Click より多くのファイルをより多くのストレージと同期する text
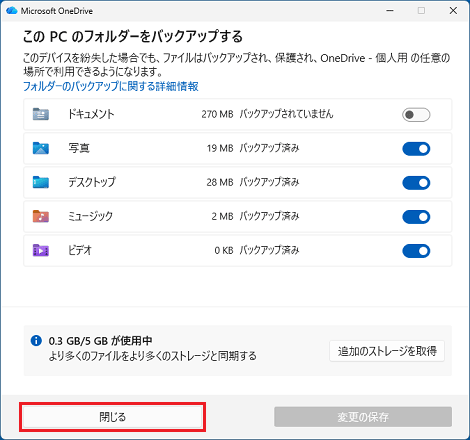The image size is (470, 440). pyautogui.click(x=153, y=356)
